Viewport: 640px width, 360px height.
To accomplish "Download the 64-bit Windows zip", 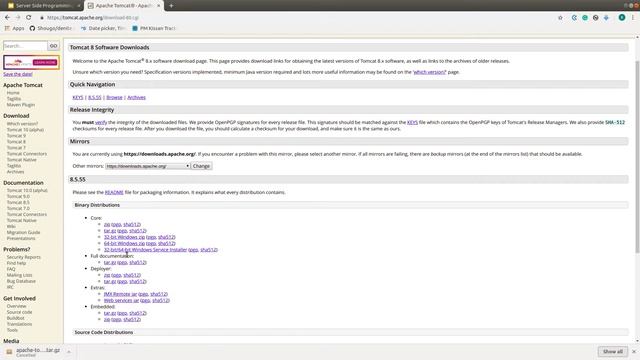I will pyautogui.click(x=124, y=243).
